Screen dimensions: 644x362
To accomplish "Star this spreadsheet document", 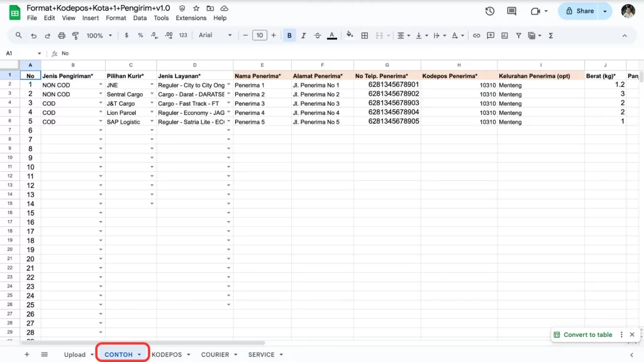I will coord(196,8).
